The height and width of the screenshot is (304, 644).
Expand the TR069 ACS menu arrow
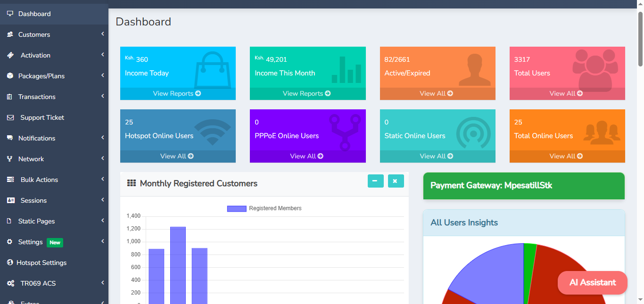(102, 283)
